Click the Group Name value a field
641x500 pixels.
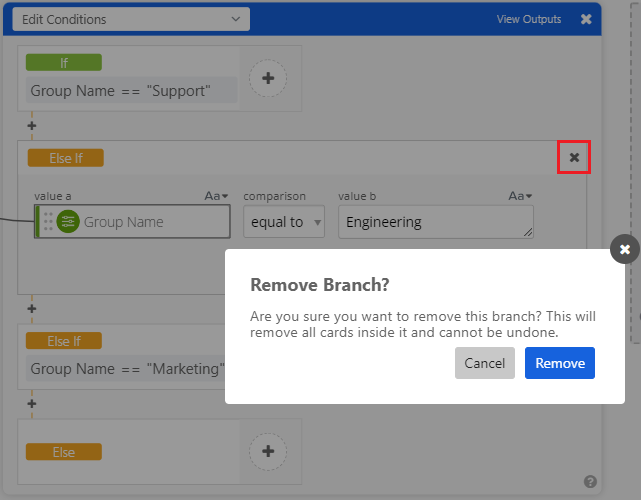click(x=132, y=222)
